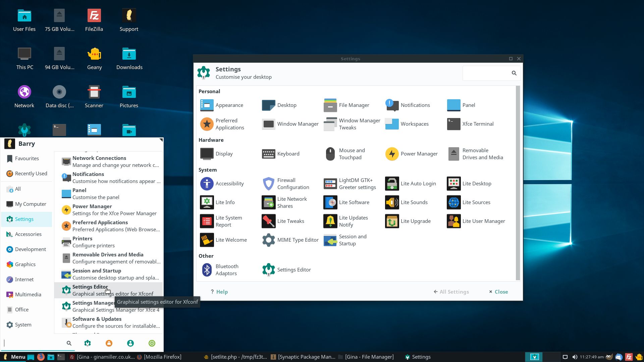The image size is (644, 362).
Task: Select Accessories category in menu
Action: click(x=28, y=234)
